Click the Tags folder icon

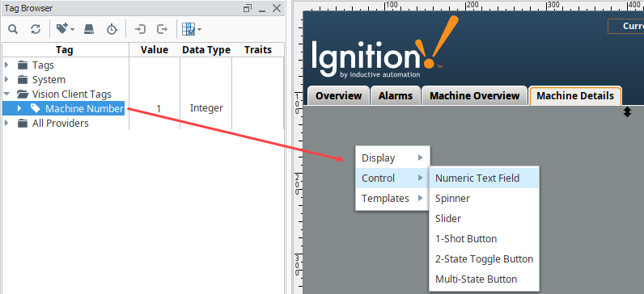[x=23, y=65]
